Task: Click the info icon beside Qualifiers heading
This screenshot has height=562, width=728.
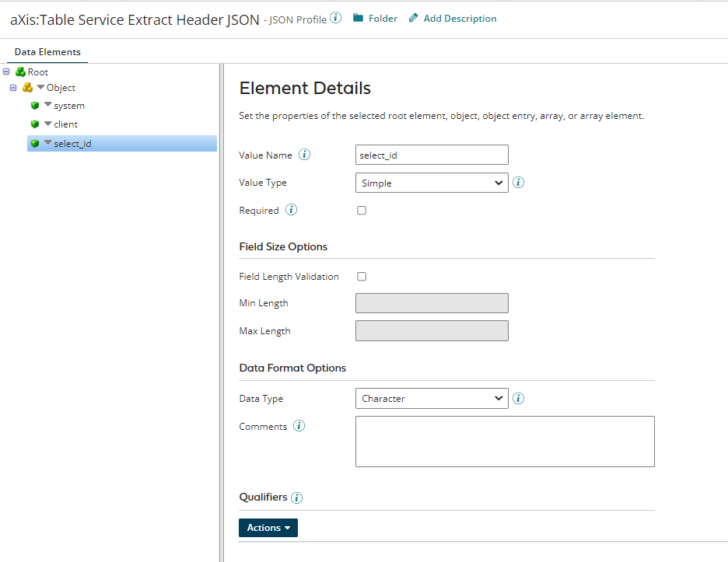Action: (x=297, y=497)
